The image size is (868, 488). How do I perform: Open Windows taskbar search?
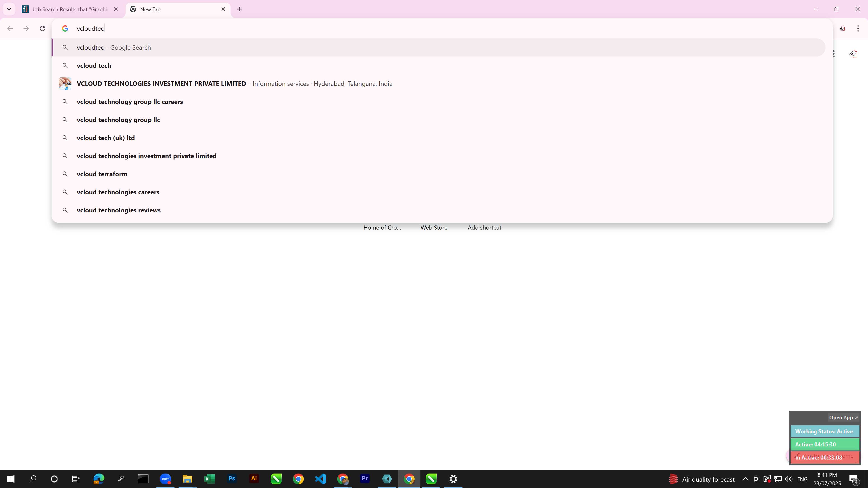pyautogui.click(x=32, y=479)
